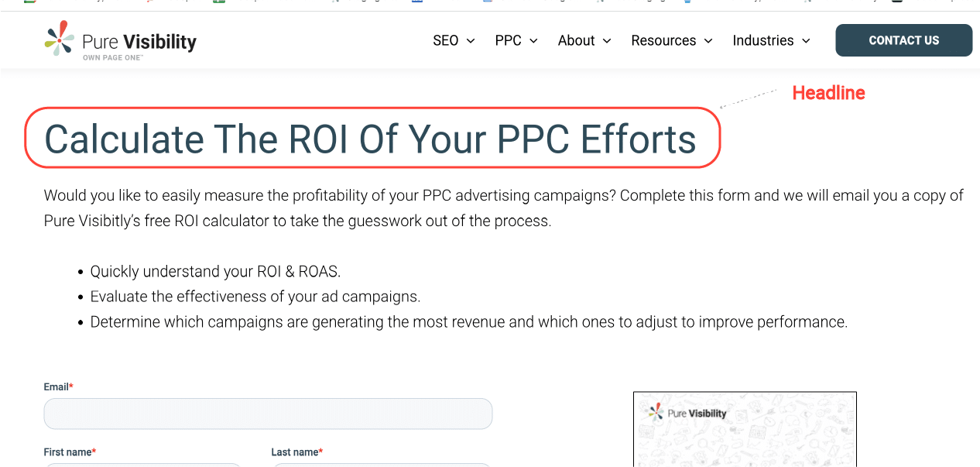This screenshot has width=980, height=467.
Task: Open the Industries menu item
Action: point(763,40)
